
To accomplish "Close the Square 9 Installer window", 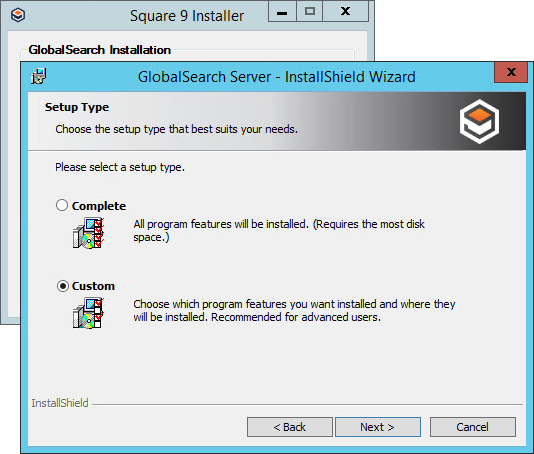I will point(345,12).
